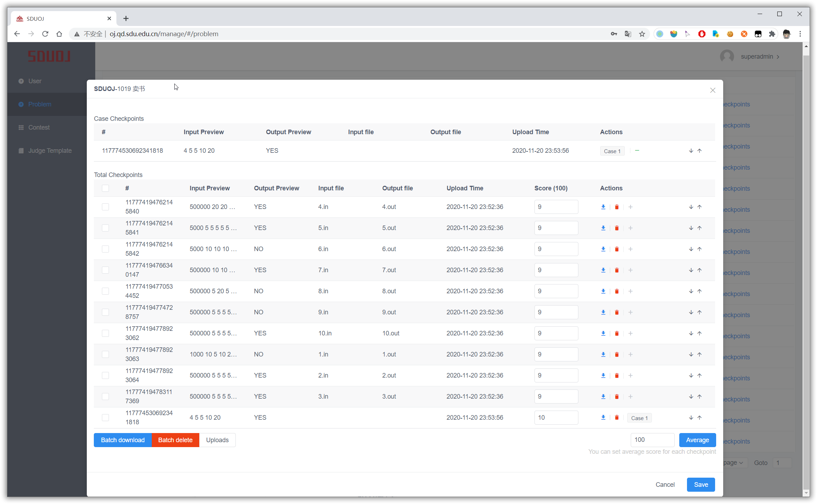The width and height of the screenshot is (817, 504).
Task: Click the Batch download button
Action: click(123, 440)
